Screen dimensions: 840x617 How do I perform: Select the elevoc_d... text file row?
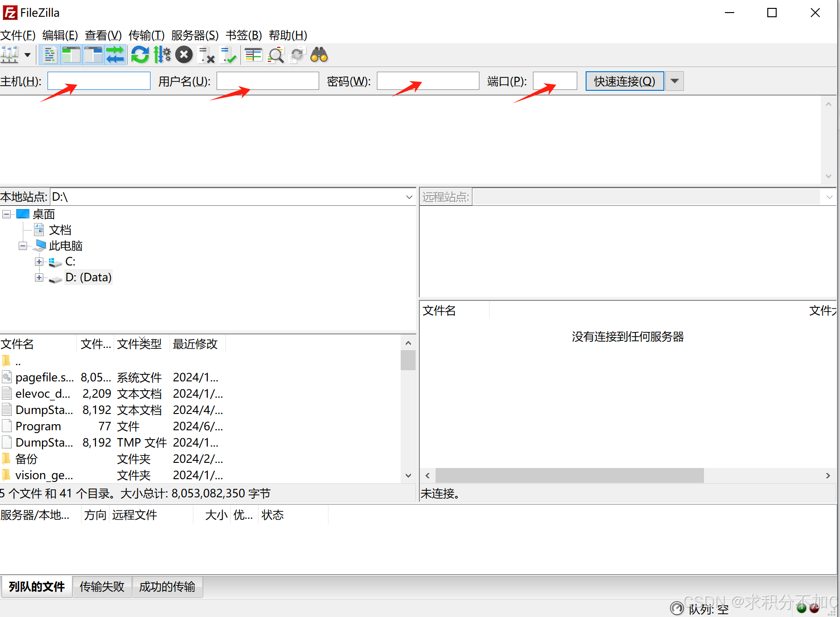[200, 393]
